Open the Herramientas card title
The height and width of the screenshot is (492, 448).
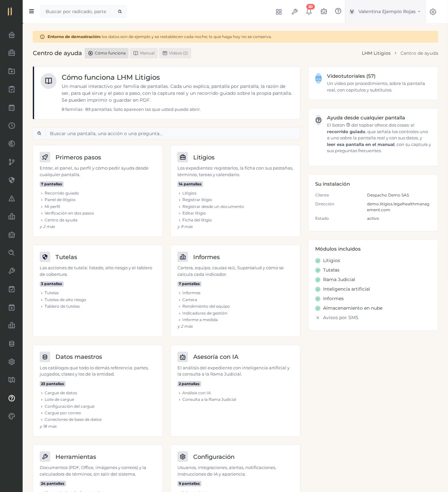[76, 457]
